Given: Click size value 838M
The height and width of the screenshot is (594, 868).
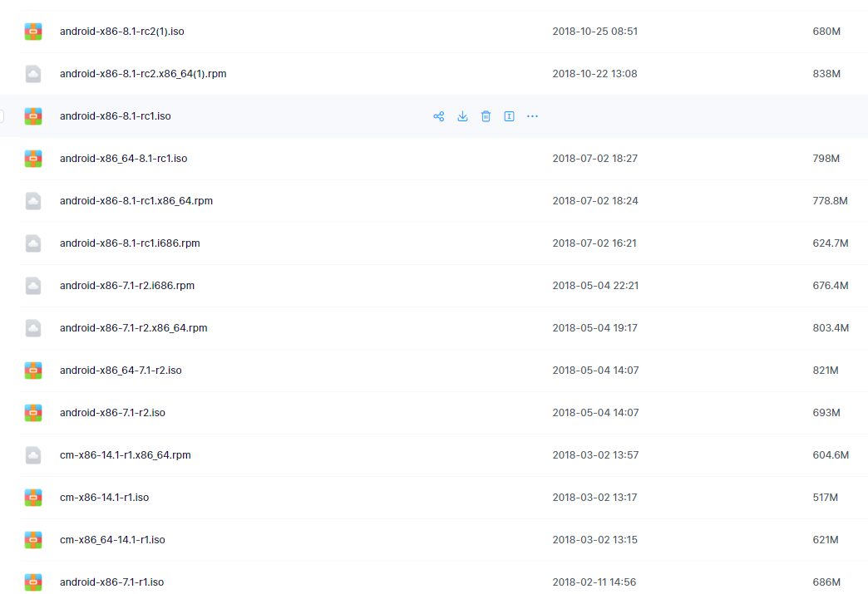Looking at the screenshot, I should click(826, 74).
